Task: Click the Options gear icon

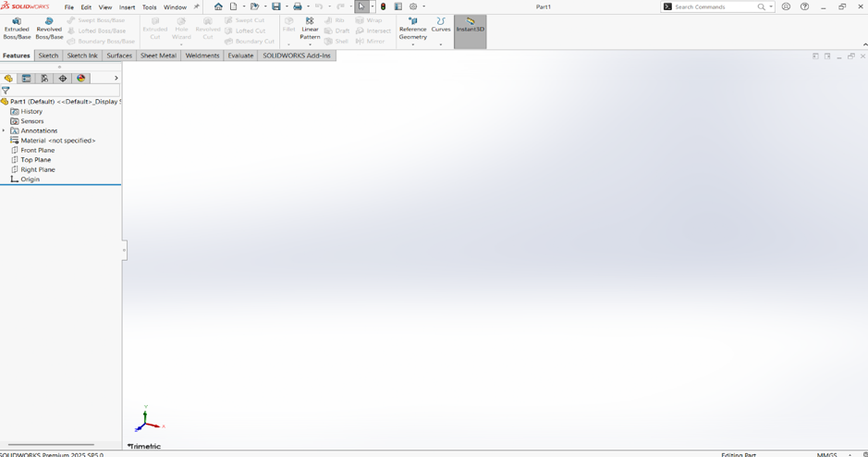Action: tap(413, 6)
